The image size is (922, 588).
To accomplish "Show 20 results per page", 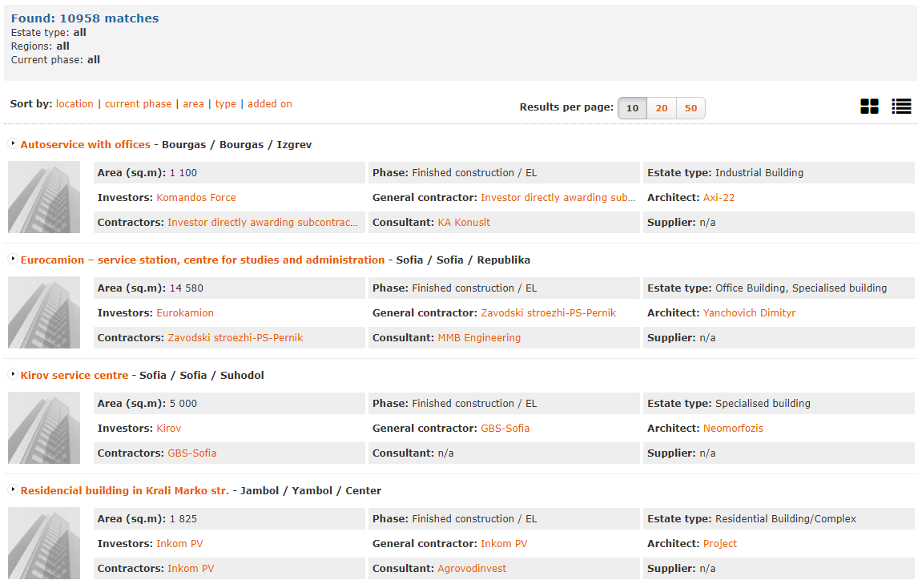I will pyautogui.click(x=661, y=107).
